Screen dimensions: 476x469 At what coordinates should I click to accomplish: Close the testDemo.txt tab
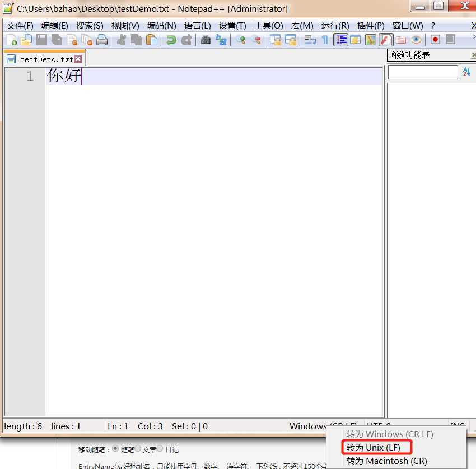click(78, 59)
